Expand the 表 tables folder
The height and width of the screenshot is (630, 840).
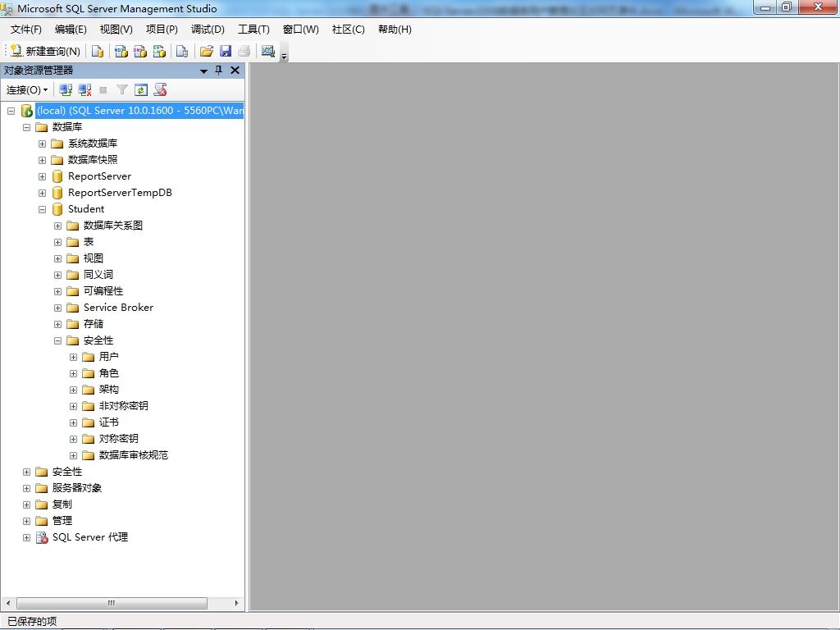[58, 242]
